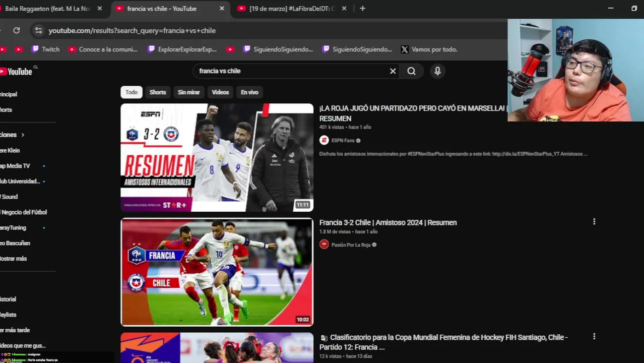Screen dimensions: 644x363
Task: Open site information icon in address bar
Action: click(x=38, y=30)
